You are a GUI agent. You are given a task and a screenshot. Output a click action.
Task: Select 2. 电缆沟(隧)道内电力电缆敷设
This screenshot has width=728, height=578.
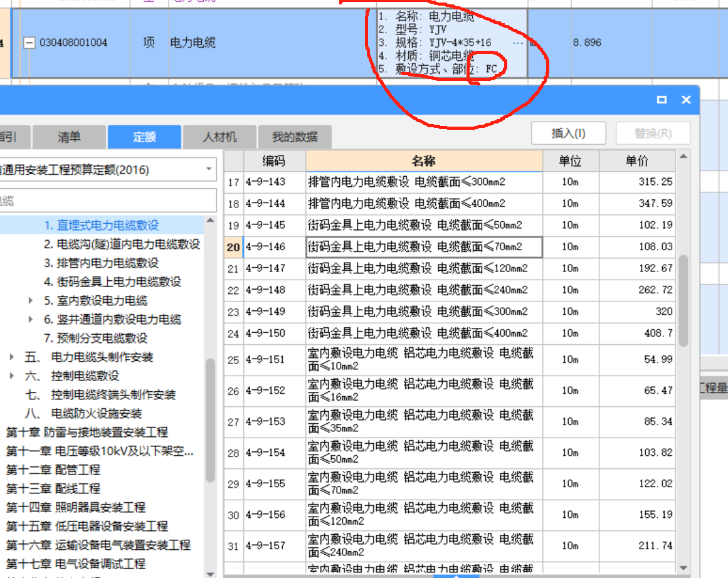122,244
